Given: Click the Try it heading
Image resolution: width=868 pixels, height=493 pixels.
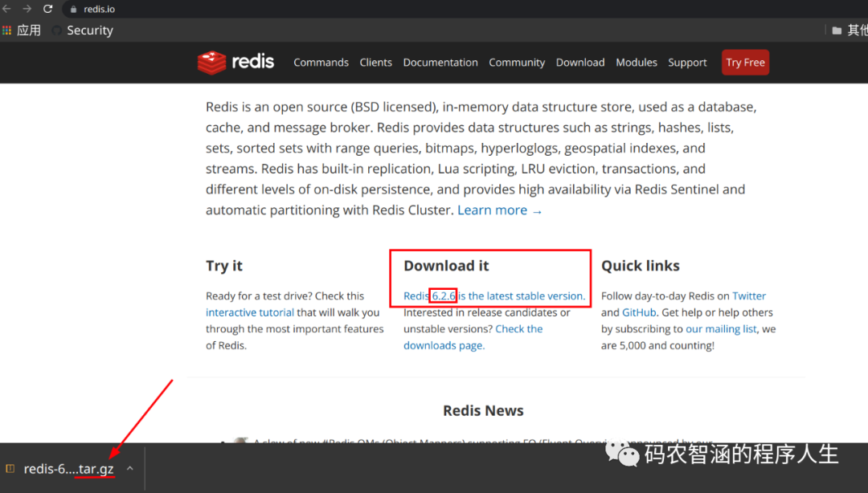Looking at the screenshot, I should (x=224, y=266).
